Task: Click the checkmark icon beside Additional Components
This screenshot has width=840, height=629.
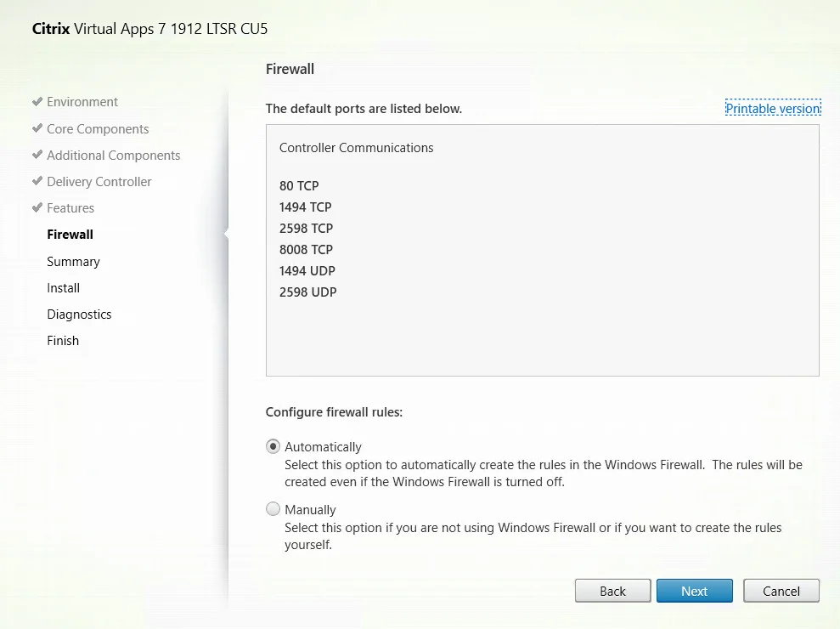Action: tap(37, 155)
